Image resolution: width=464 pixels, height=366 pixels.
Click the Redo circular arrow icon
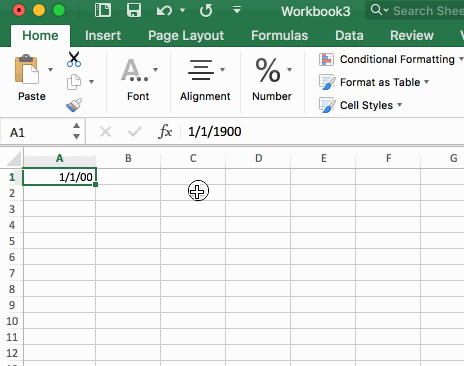coord(206,10)
